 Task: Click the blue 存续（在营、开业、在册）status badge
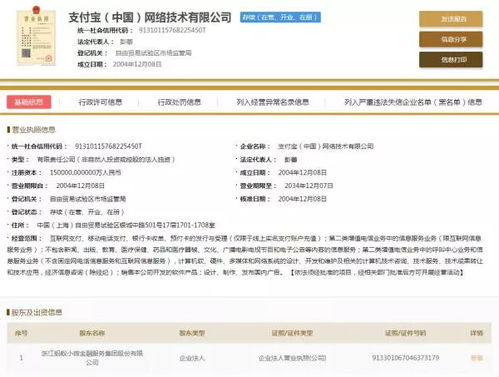[280, 17]
